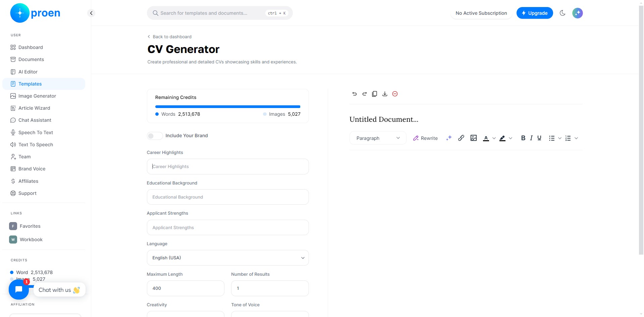
Task: Click the Number of Results field
Action: coord(270,288)
